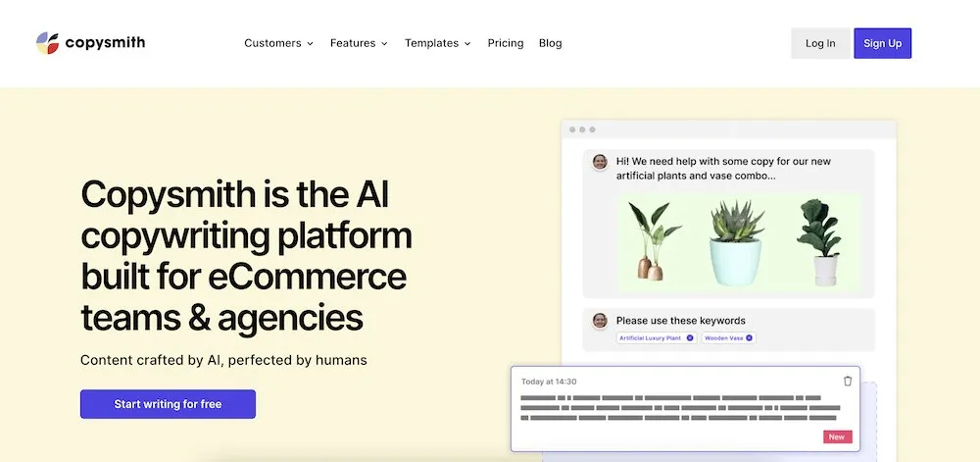Click the red New badge
The width and height of the screenshot is (980, 462).
(837, 437)
